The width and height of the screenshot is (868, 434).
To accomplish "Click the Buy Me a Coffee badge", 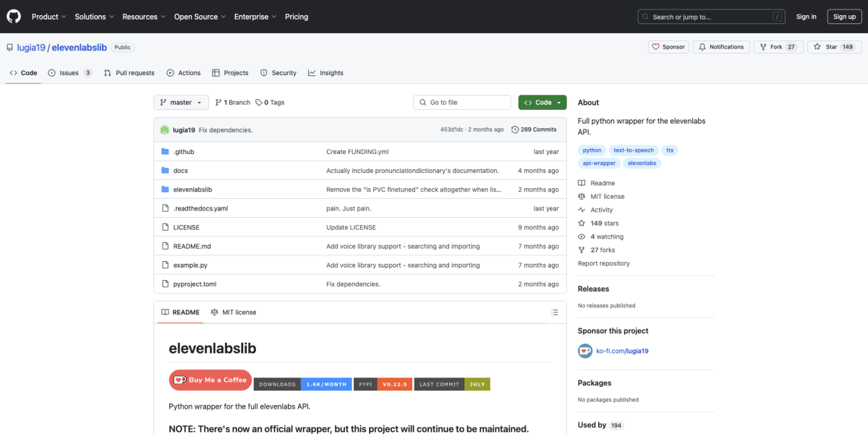I will (x=210, y=380).
